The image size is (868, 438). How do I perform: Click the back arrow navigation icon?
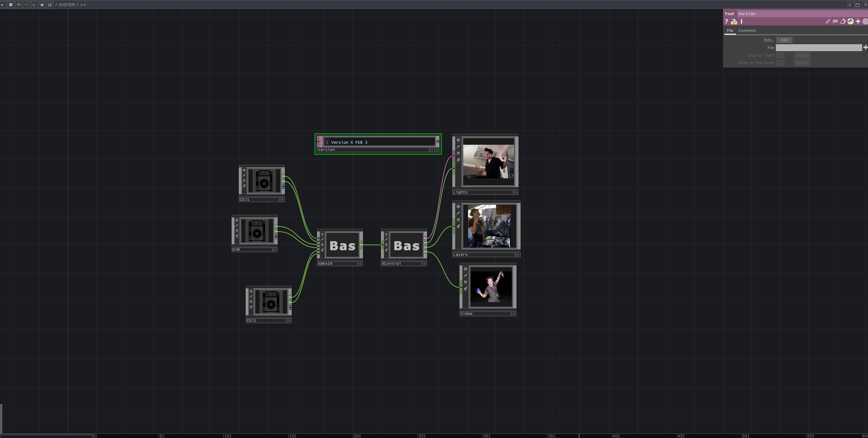click(19, 5)
